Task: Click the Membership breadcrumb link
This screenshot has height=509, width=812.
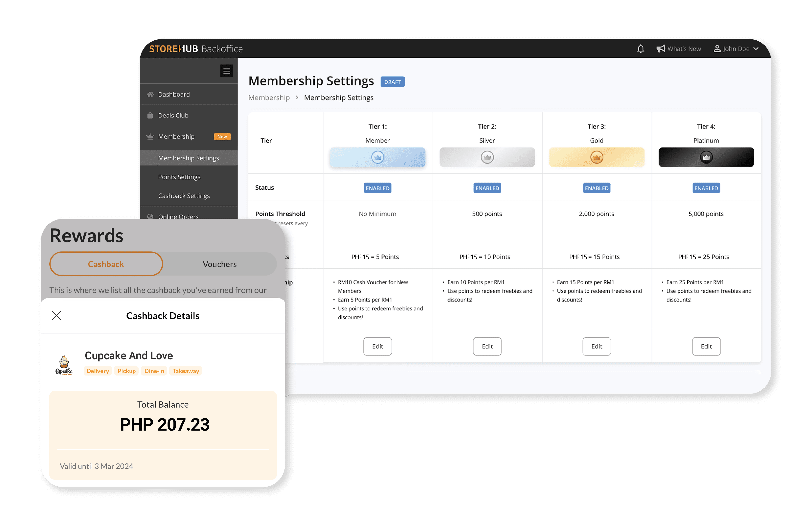Action: (269, 98)
